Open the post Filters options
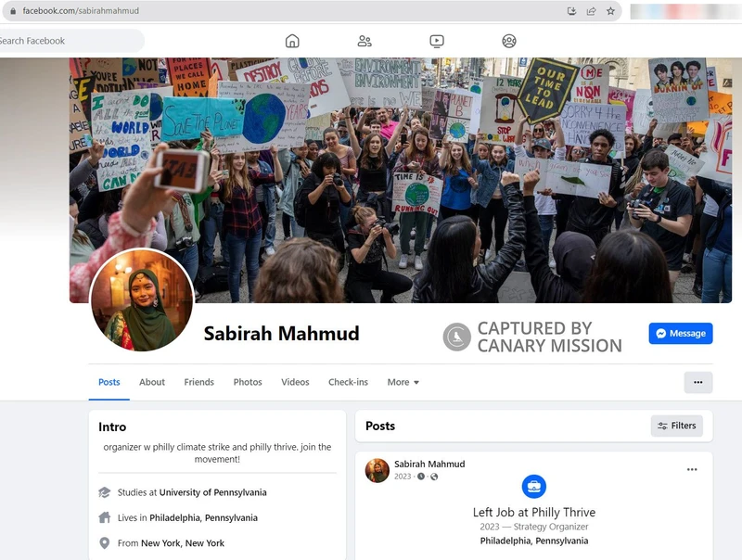 point(677,426)
